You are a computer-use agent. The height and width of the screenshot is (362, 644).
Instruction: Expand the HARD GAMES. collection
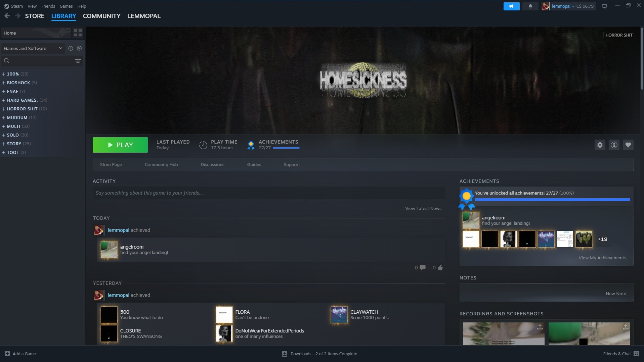4,100
